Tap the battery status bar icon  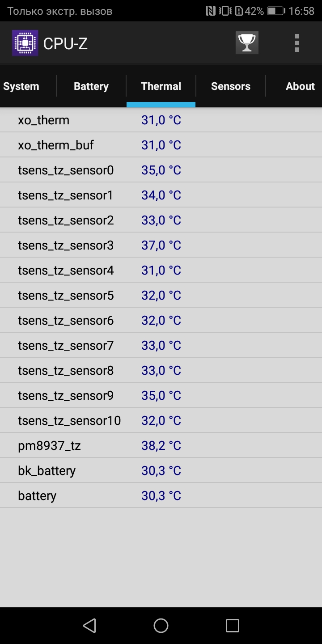pyautogui.click(x=276, y=11)
